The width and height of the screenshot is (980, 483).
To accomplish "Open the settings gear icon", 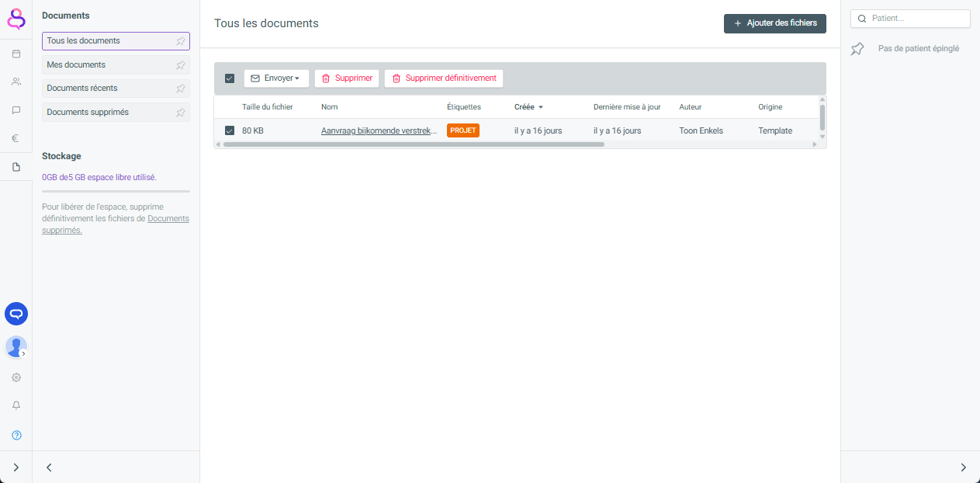I will [16, 377].
